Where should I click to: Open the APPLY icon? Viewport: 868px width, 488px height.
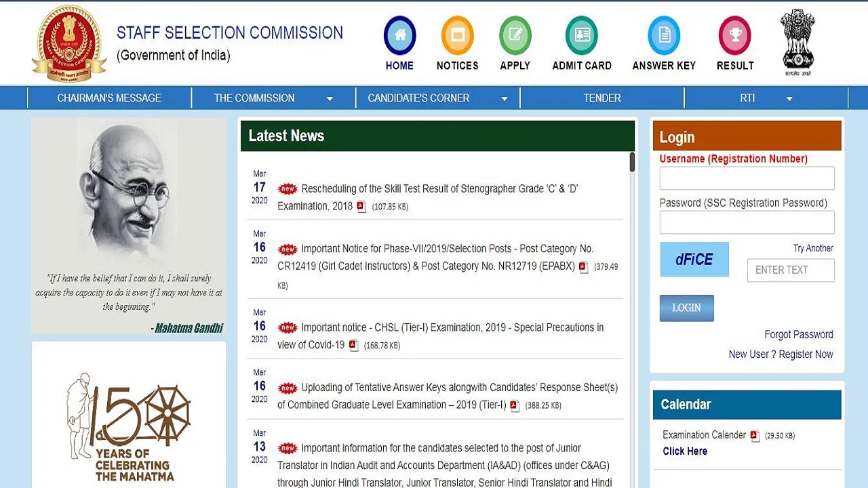pyautogui.click(x=515, y=36)
